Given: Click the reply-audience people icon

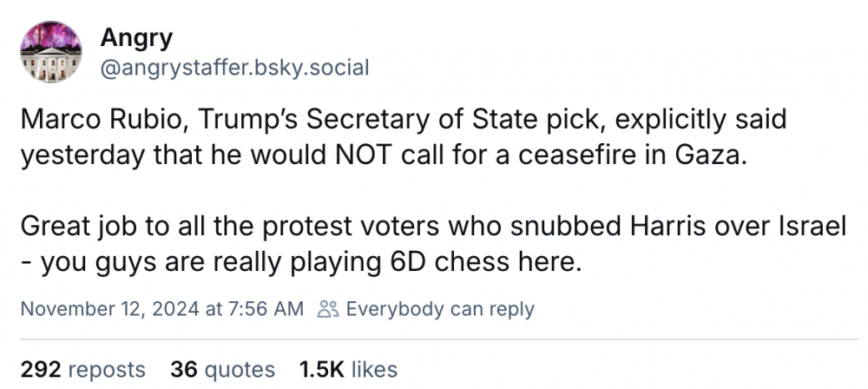Looking at the screenshot, I should click(x=327, y=308).
